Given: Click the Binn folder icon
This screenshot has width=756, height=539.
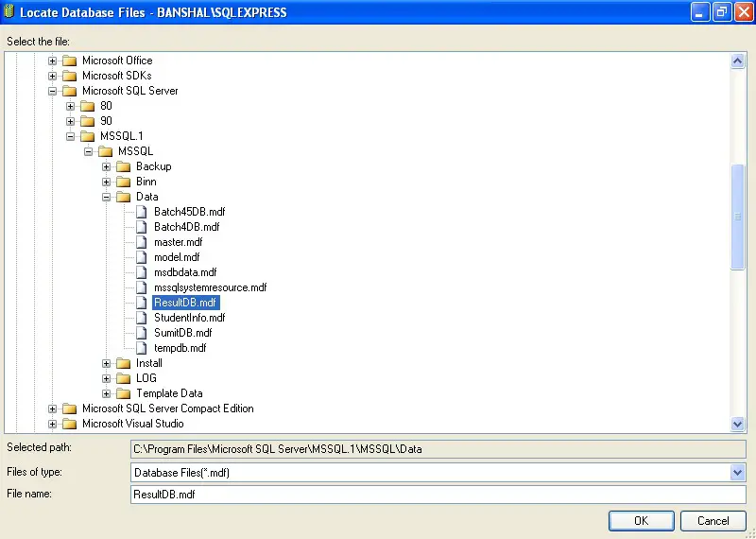Looking at the screenshot, I should pyautogui.click(x=124, y=182).
